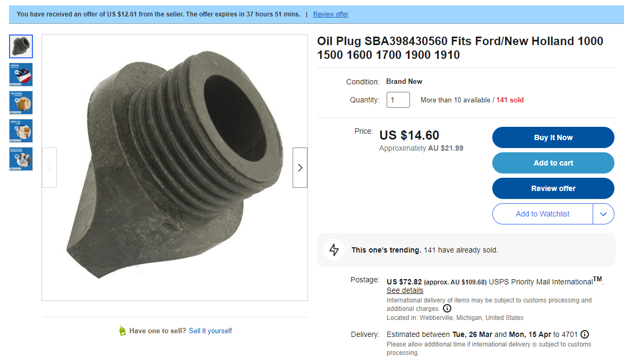The height and width of the screenshot is (364, 624).
Task: Click the trending lightning bolt icon
Action: point(335,250)
